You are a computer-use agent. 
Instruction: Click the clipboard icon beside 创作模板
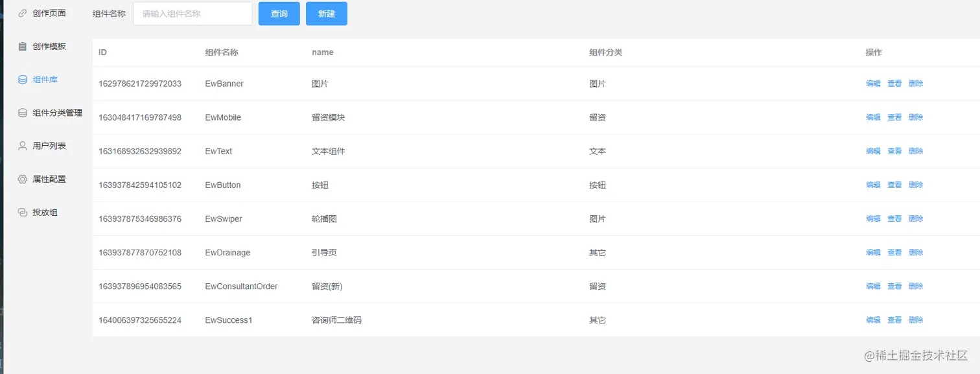pyautogui.click(x=23, y=46)
